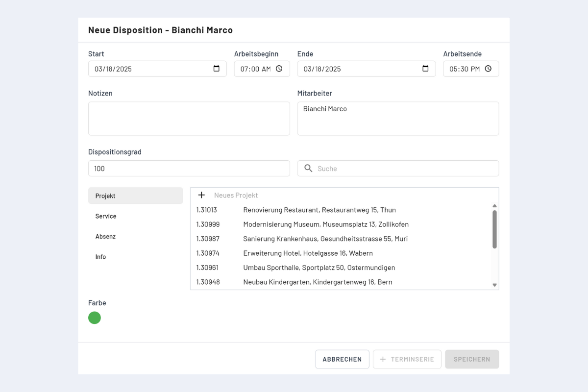Expand the Arbeitsbeginn time options
Image resolution: width=588 pixels, height=392 pixels.
coord(279,69)
